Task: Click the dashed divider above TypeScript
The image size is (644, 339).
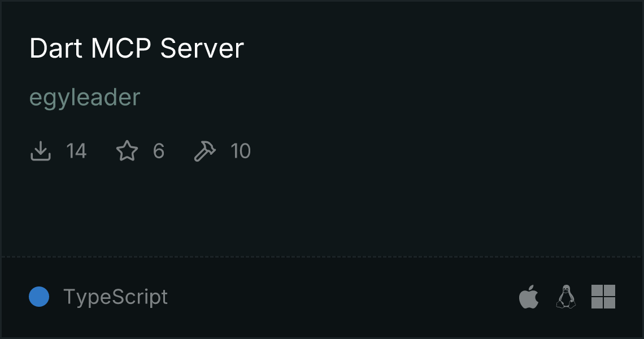Action: coord(322,257)
